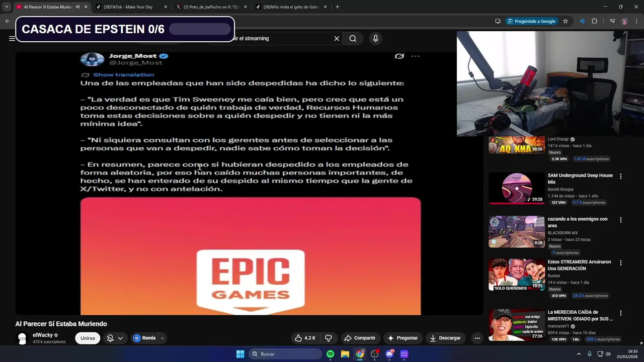644x362 pixels.
Task: Close the TikTok Make Your Day tab
Action: coord(166,7)
